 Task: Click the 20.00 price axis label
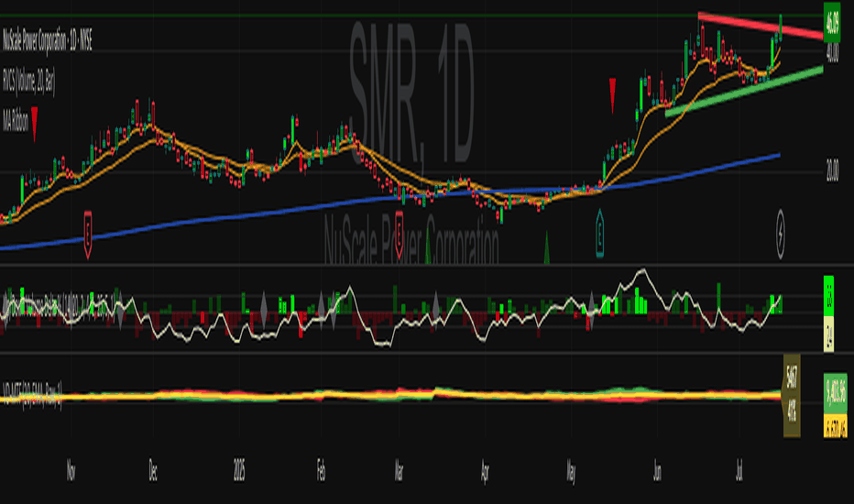(x=832, y=172)
